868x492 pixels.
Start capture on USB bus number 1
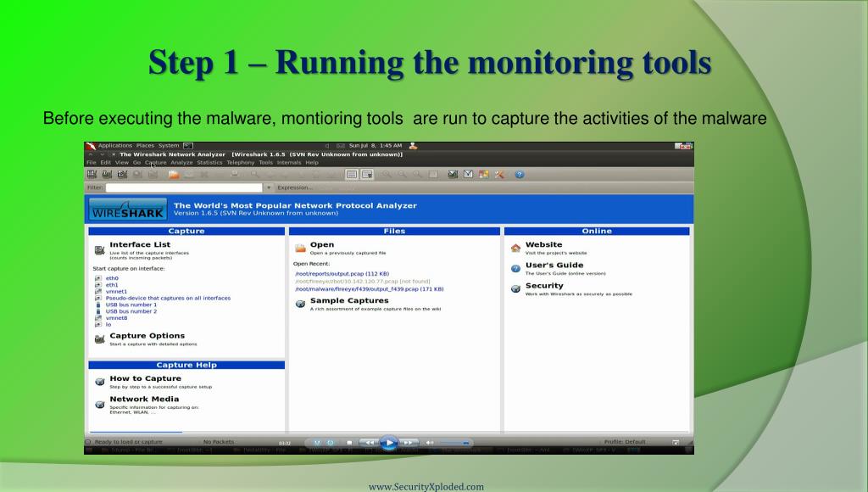131,305
